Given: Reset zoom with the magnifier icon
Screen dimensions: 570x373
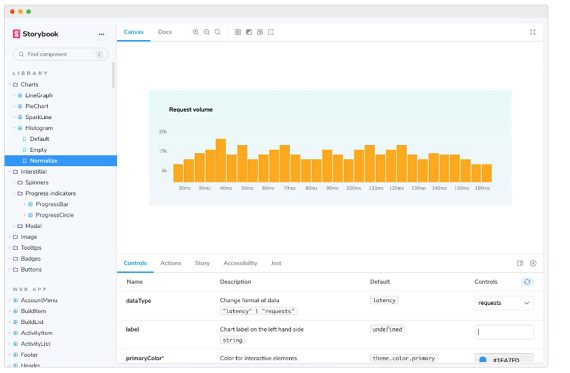Looking at the screenshot, I should coord(217,32).
